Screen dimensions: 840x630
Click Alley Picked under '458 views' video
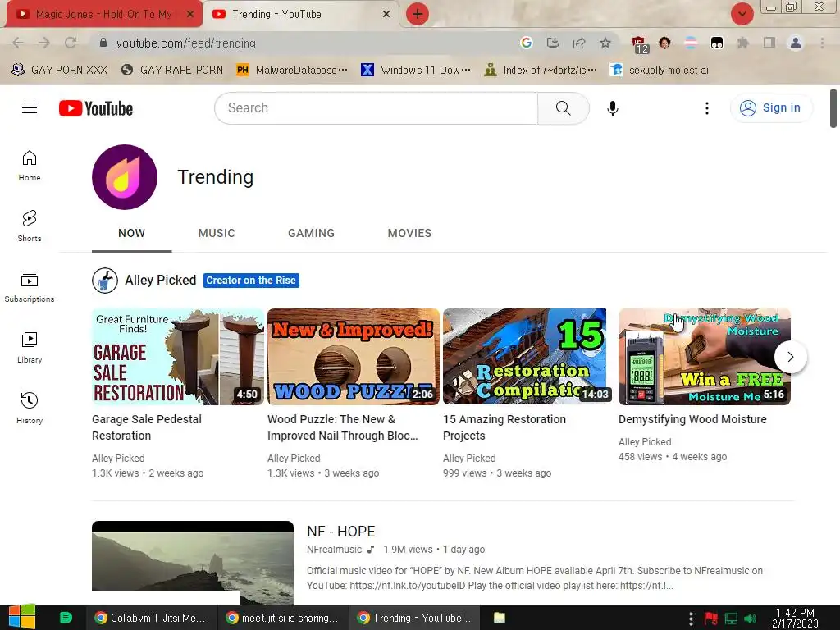click(645, 442)
